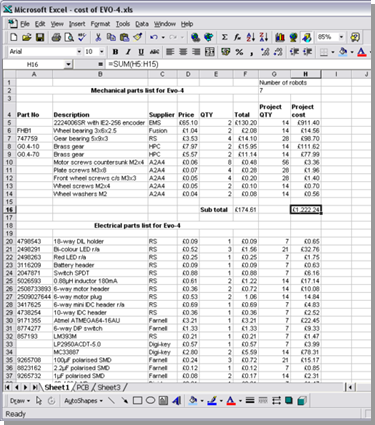Screen dimensions: 375x425
Task: Switch to the PCB sheet tab
Action: [x=82, y=387]
